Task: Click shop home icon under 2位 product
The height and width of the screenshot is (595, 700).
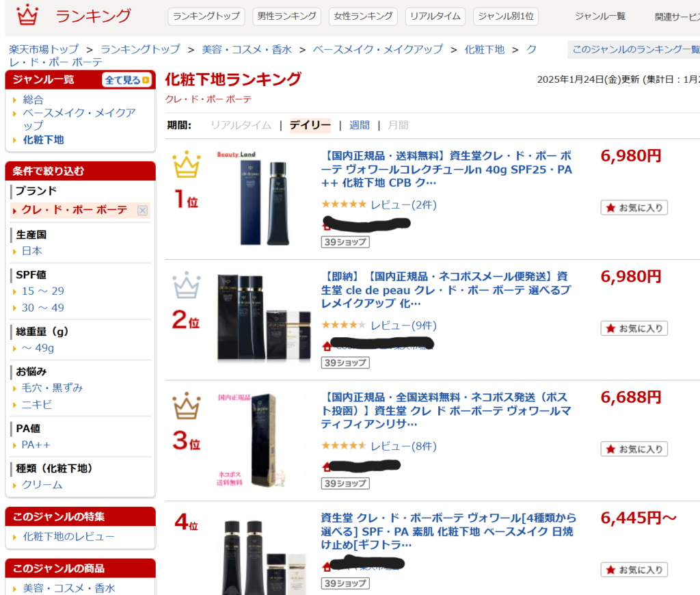Action: (x=327, y=346)
